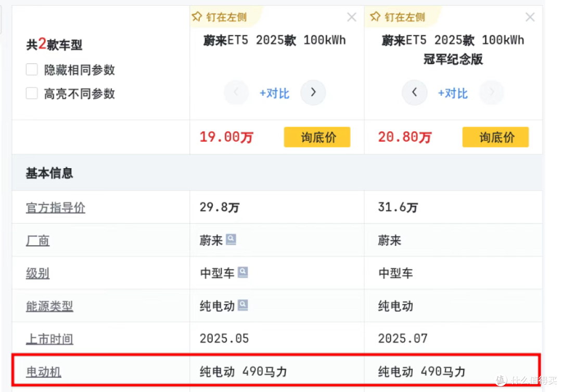
Task: Select the 19.00万 price text
Action: click(x=226, y=137)
